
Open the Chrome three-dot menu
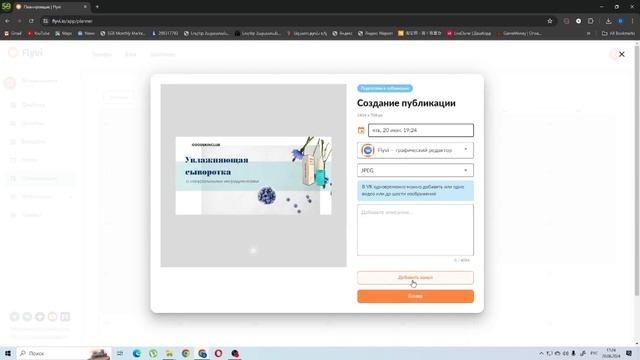[x=633, y=21]
